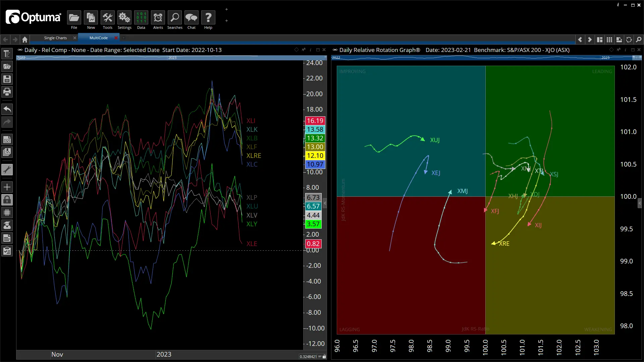Click the graduate training icon in sidebar
Screen dimensions: 644x362
coord(7,225)
